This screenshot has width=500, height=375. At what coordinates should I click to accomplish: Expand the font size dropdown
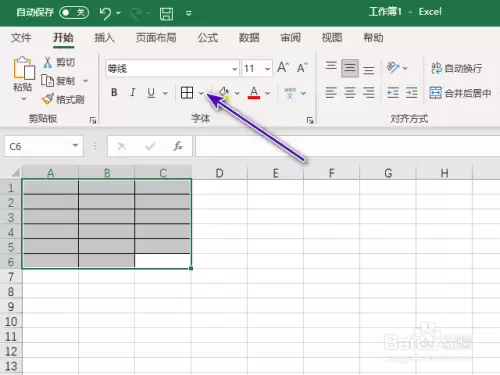pyautogui.click(x=267, y=69)
